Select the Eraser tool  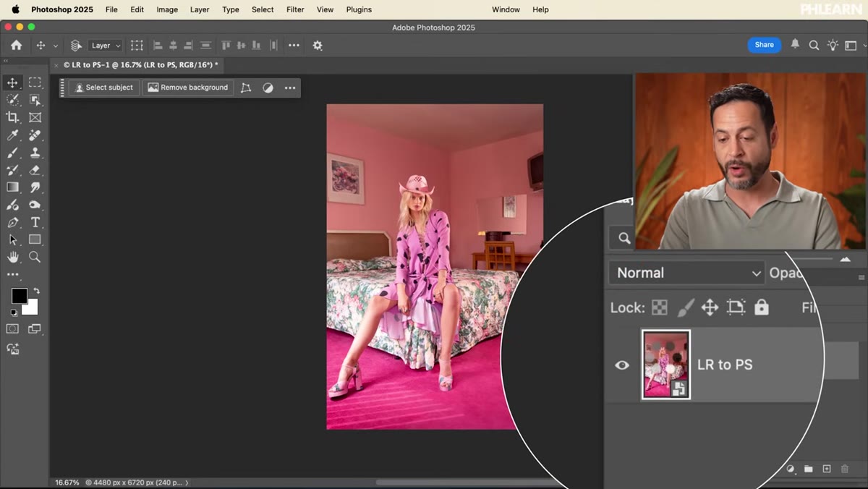point(35,170)
